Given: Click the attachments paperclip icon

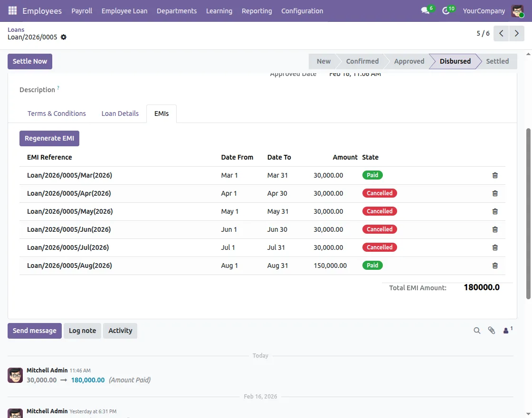Looking at the screenshot, I should tap(492, 331).
